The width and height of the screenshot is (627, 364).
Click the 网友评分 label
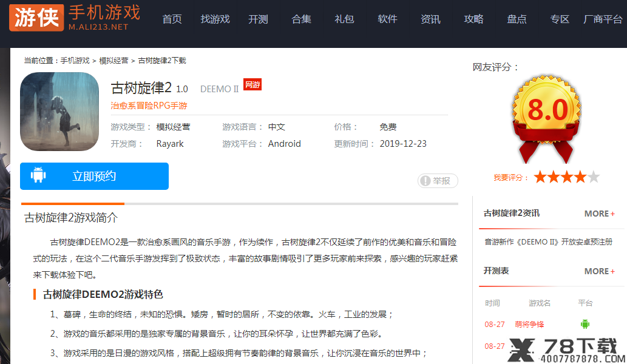point(495,67)
